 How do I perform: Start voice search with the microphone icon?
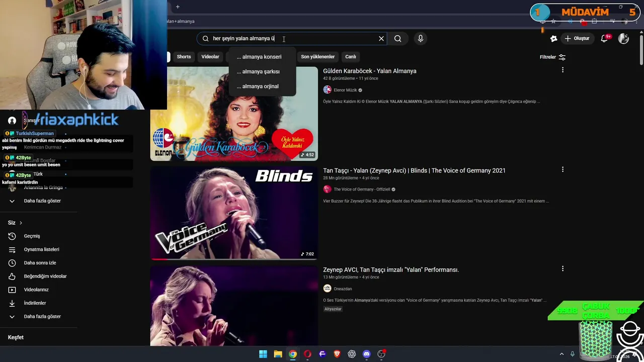tap(421, 39)
